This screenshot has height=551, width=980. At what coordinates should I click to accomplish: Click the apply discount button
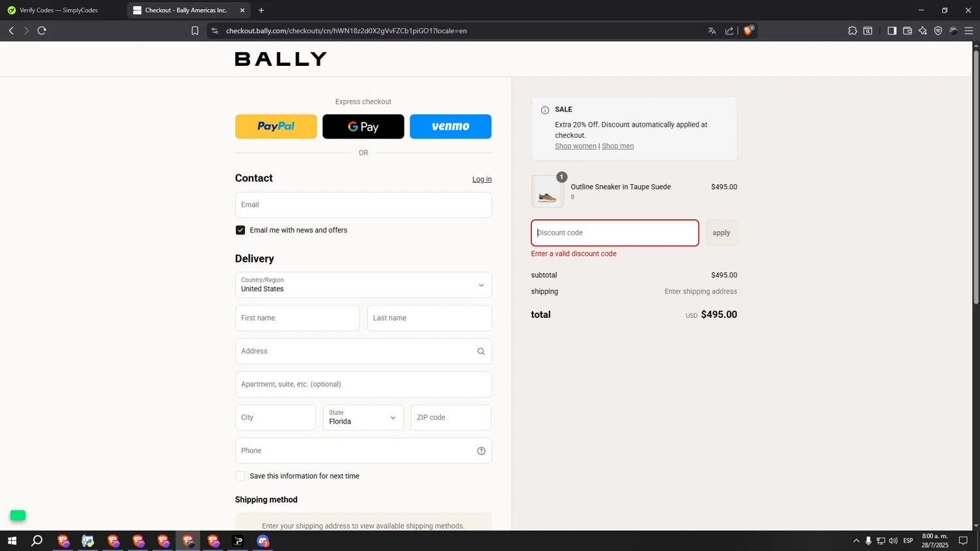[721, 233]
